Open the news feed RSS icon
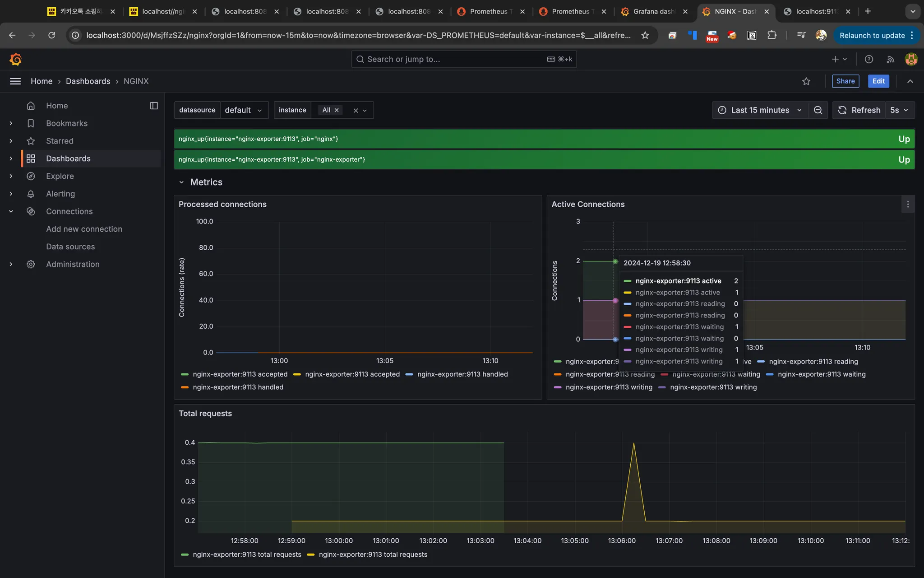Image resolution: width=924 pixels, height=578 pixels. pos(890,59)
